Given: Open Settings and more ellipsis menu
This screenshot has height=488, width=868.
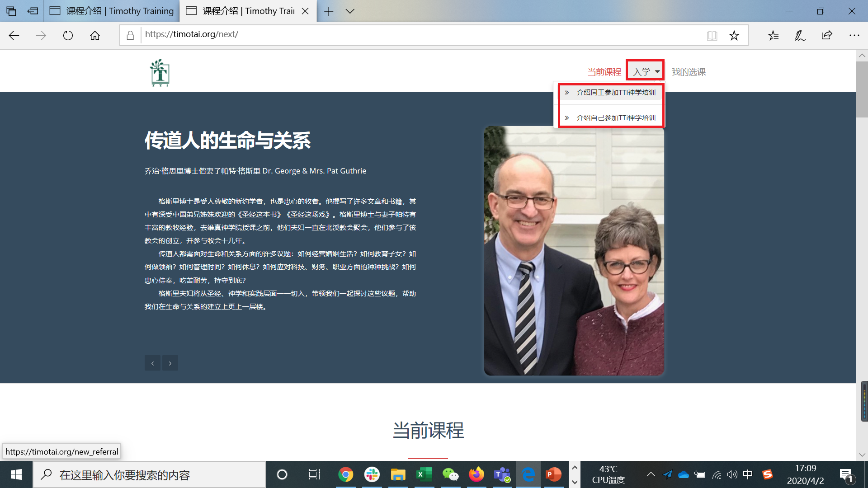Looking at the screenshot, I should (x=854, y=35).
